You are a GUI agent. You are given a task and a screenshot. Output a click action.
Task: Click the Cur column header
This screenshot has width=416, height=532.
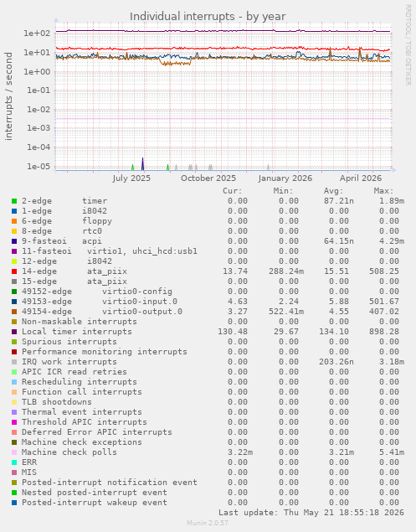click(x=233, y=191)
